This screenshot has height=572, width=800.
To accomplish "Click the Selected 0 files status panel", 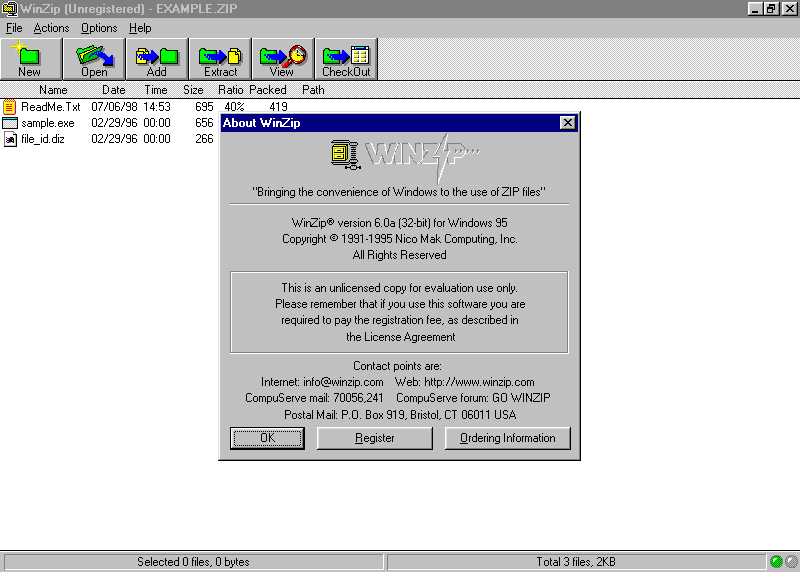I will pyautogui.click(x=193, y=562).
